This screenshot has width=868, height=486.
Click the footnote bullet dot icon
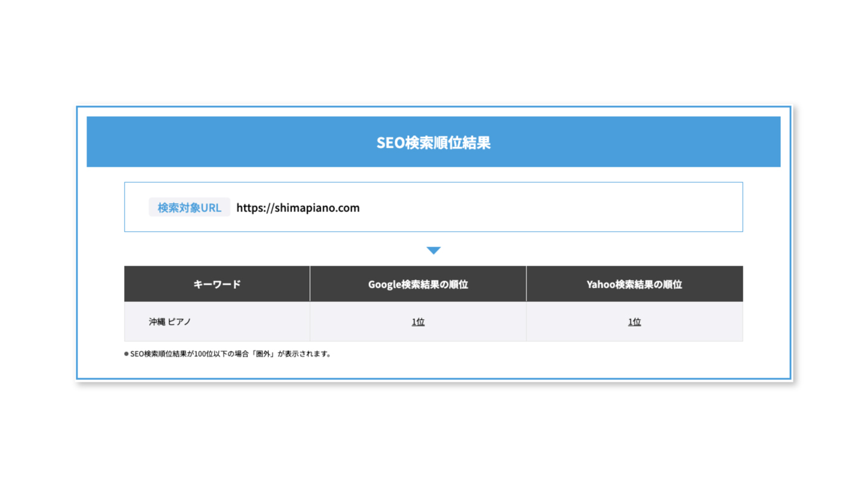point(126,354)
